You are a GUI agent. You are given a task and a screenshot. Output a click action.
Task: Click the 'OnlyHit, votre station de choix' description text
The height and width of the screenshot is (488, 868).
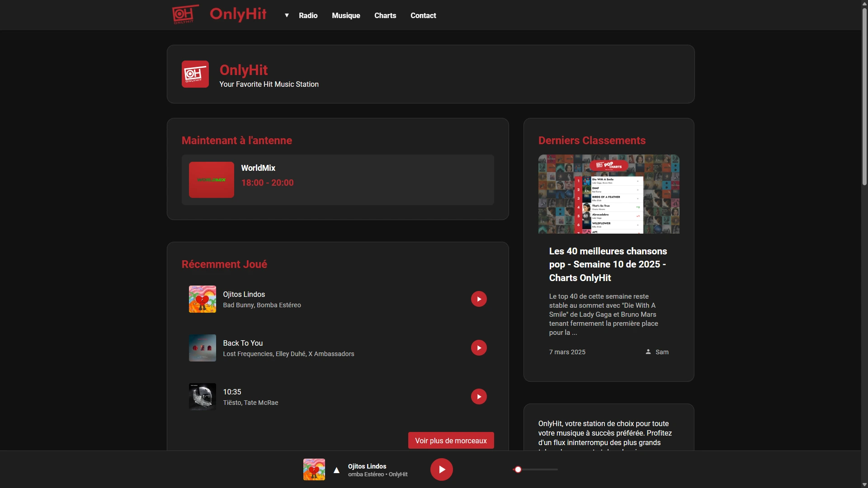(605, 436)
